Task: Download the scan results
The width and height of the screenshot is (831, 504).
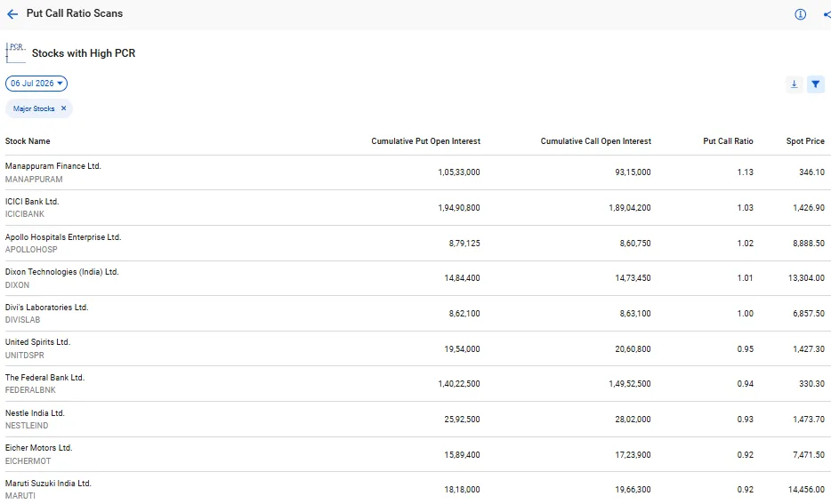Action: coord(794,84)
